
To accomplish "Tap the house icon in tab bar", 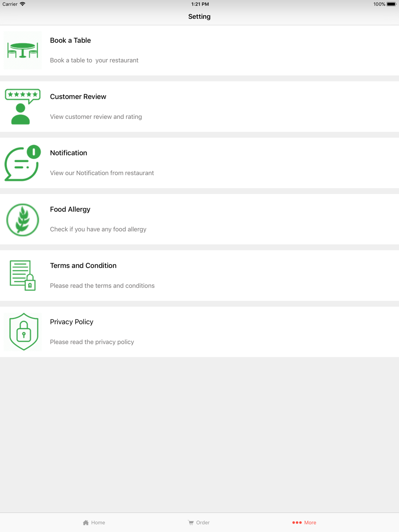I will pos(86,522).
